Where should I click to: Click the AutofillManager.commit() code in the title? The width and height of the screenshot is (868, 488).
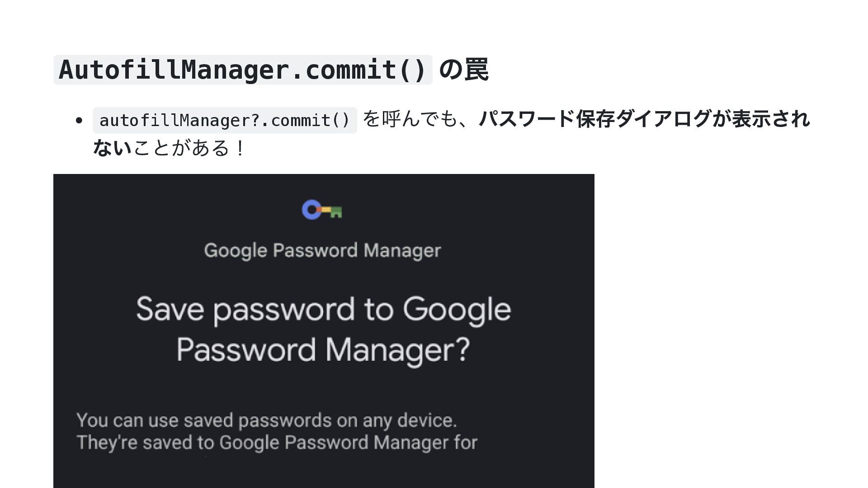click(x=243, y=70)
